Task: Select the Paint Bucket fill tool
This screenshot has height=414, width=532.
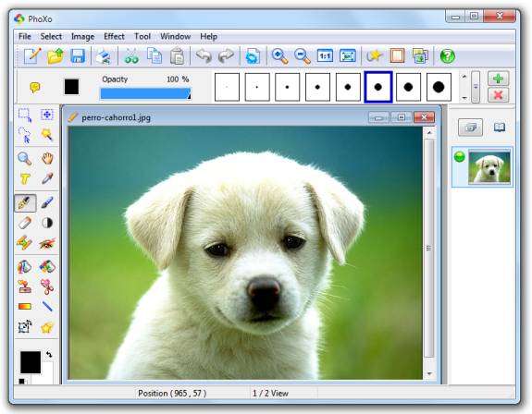Action: (25, 267)
